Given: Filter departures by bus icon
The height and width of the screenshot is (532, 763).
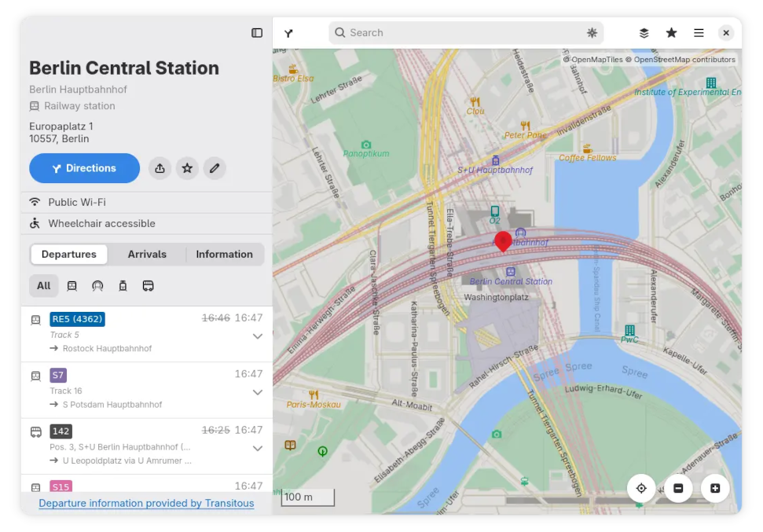Looking at the screenshot, I should [x=148, y=286].
